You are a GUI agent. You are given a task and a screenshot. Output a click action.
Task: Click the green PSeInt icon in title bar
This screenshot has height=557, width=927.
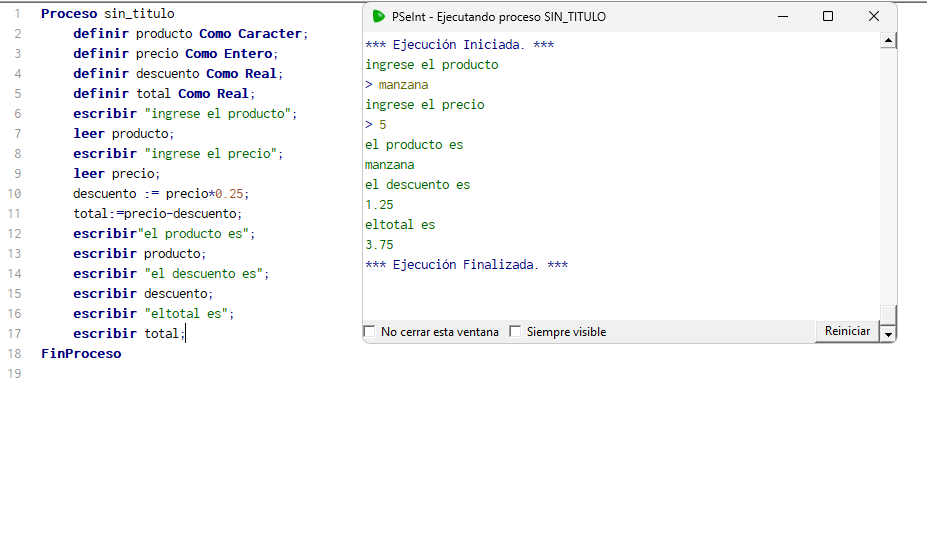pos(379,16)
